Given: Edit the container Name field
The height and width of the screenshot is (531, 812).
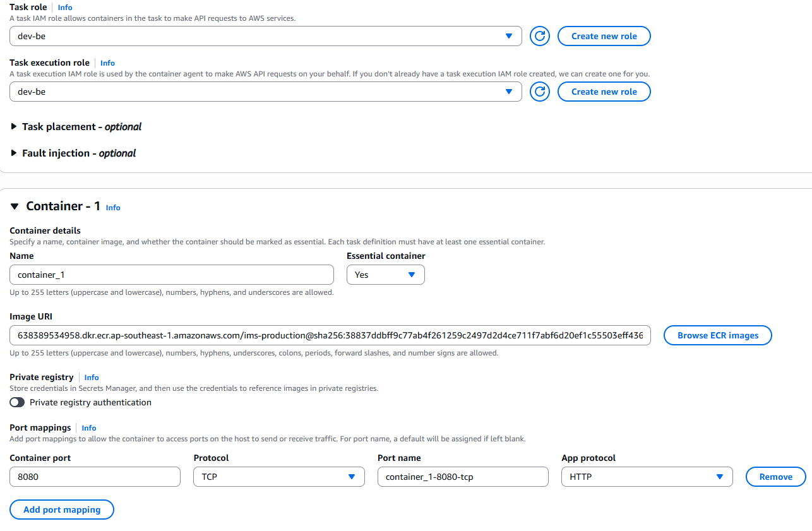Looking at the screenshot, I should pos(171,275).
